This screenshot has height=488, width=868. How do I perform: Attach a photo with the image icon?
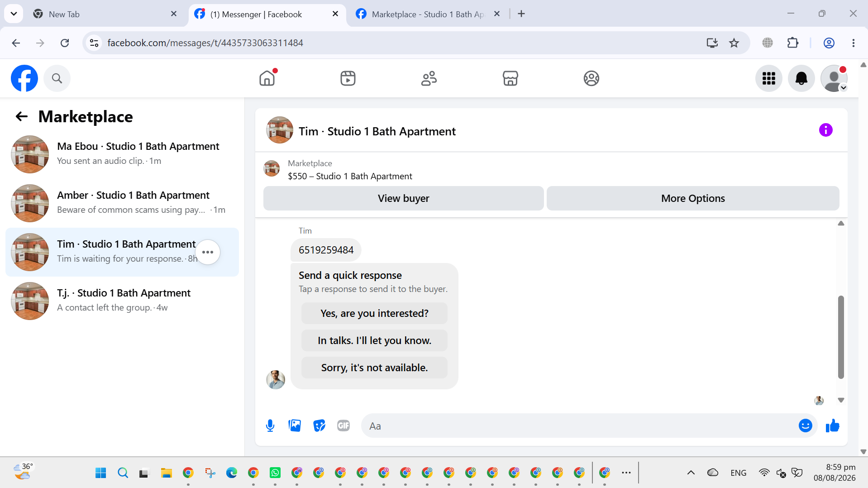[295, 426]
